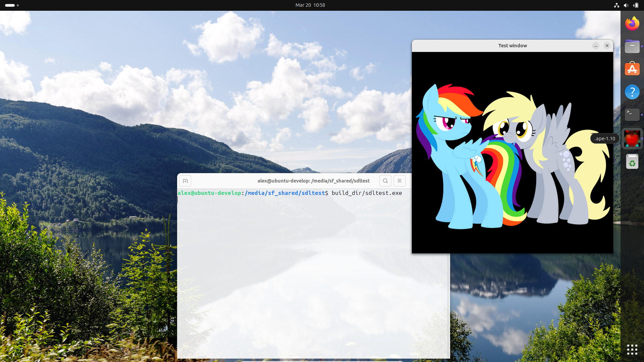Select the command text build_dir/sdltest.exe
This screenshot has width=644, height=362.
click(x=367, y=193)
